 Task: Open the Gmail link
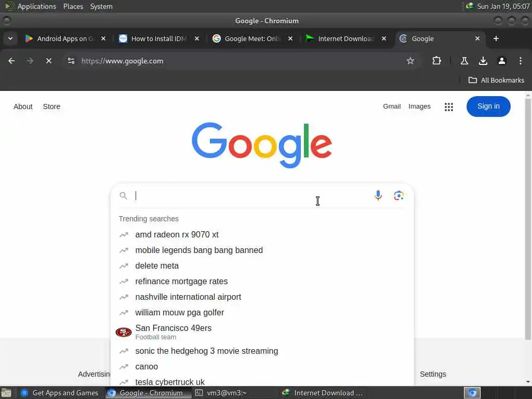point(392,106)
